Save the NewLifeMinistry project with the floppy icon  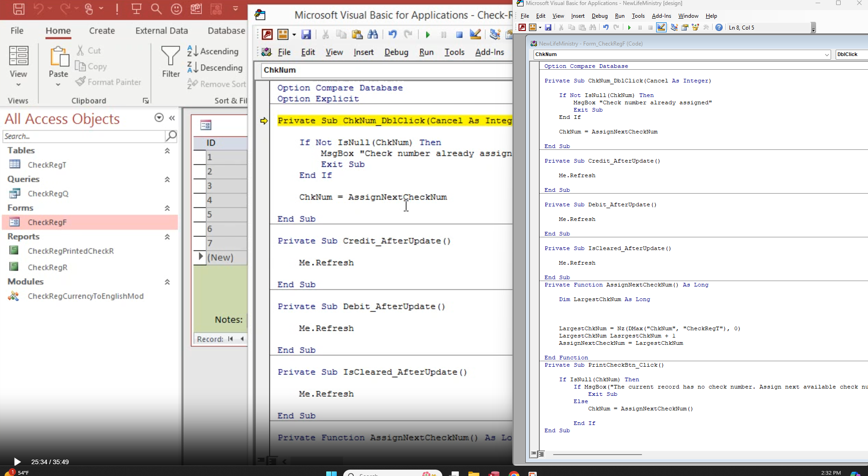point(548,27)
